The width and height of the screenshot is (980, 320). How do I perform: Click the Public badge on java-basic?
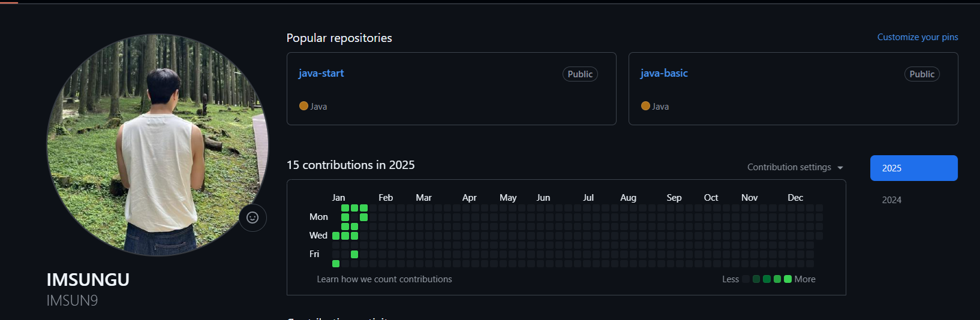[922, 74]
